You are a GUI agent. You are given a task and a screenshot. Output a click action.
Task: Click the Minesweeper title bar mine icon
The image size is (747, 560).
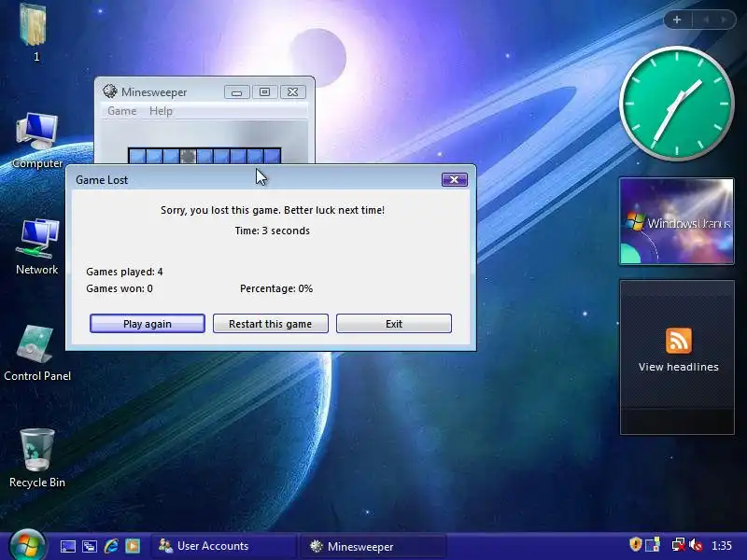[x=110, y=91]
